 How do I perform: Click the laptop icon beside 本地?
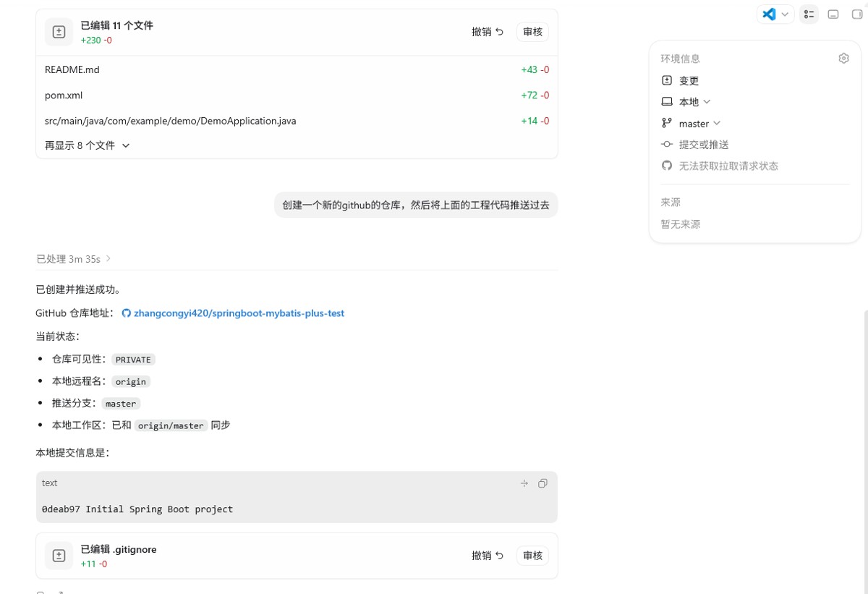(x=667, y=102)
